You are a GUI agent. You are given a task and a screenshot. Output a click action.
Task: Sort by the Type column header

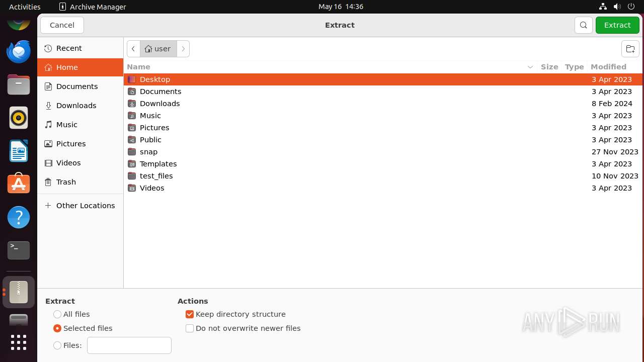pyautogui.click(x=574, y=67)
